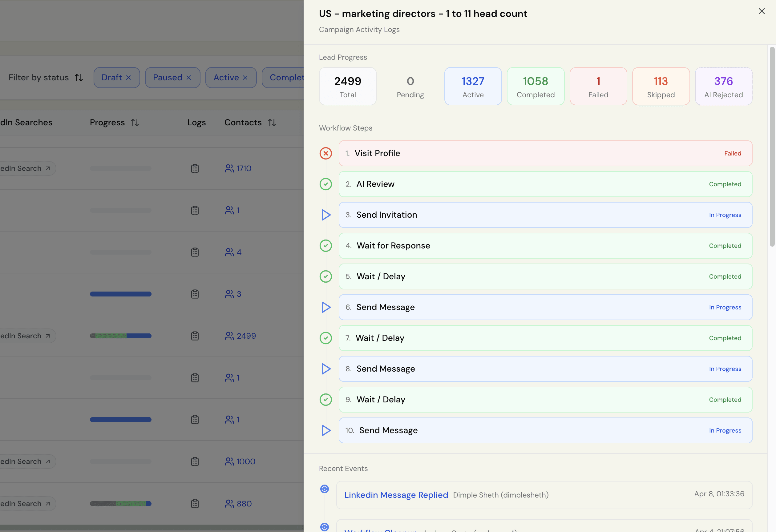This screenshot has height=532, width=776.
Task: Click the 2499 campaign progress bar
Action: coord(120,336)
